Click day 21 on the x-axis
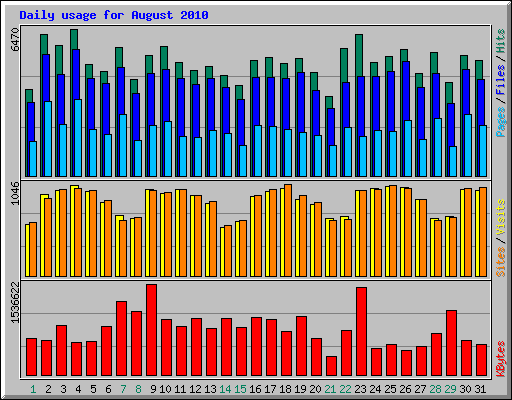This screenshot has height=400, width=512. [330, 389]
